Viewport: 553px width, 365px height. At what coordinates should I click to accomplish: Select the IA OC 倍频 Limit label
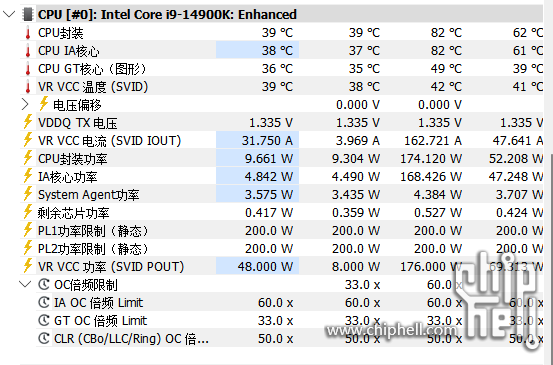click(x=98, y=303)
